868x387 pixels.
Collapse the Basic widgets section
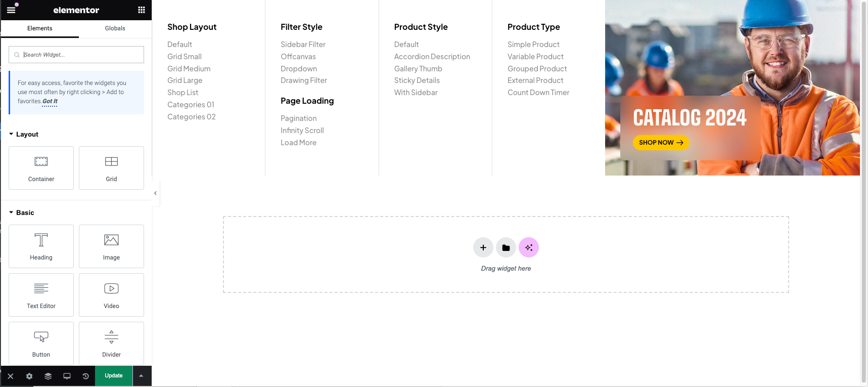point(12,212)
